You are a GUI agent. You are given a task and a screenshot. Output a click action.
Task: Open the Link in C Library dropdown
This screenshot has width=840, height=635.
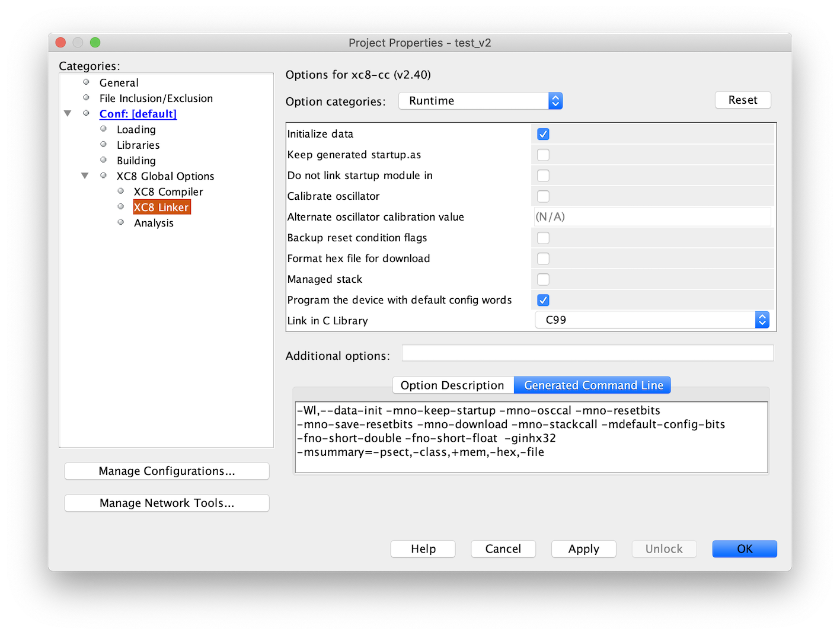pyautogui.click(x=651, y=320)
